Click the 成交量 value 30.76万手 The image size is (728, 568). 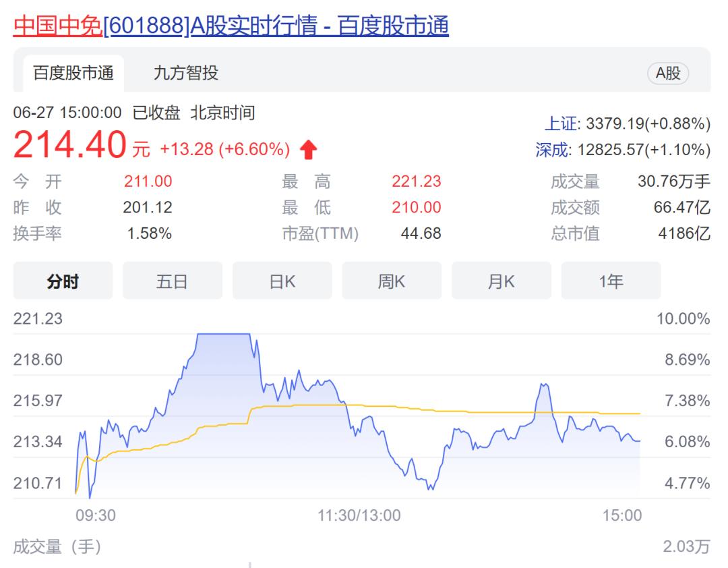673,181
